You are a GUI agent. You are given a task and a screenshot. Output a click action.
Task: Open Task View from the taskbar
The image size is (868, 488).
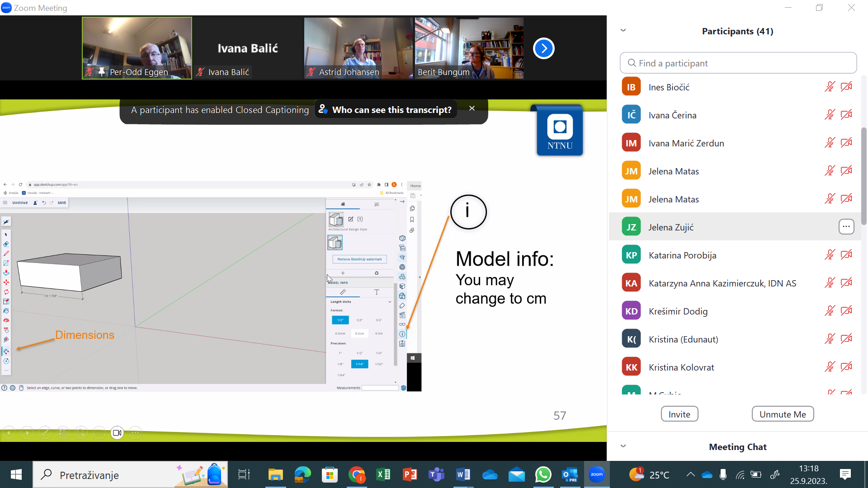tap(244, 474)
